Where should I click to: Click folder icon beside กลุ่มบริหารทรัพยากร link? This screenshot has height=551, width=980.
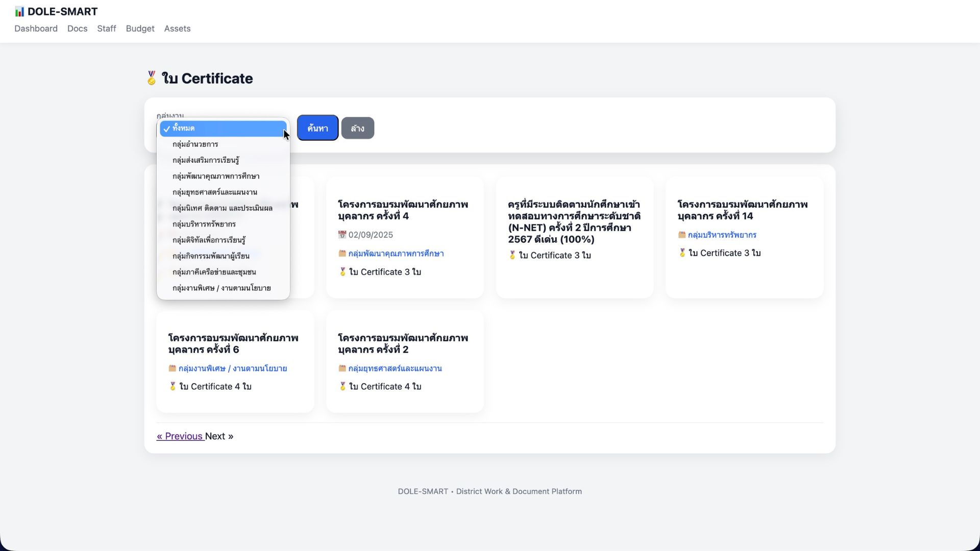(682, 235)
